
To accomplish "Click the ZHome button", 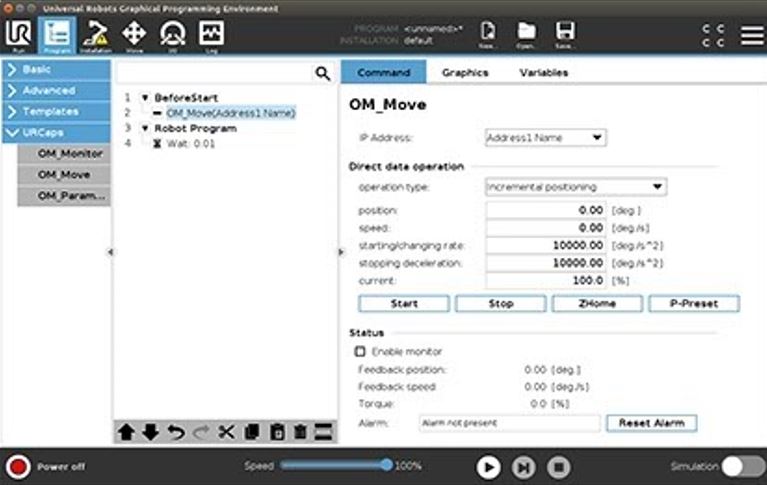I will pos(597,304).
